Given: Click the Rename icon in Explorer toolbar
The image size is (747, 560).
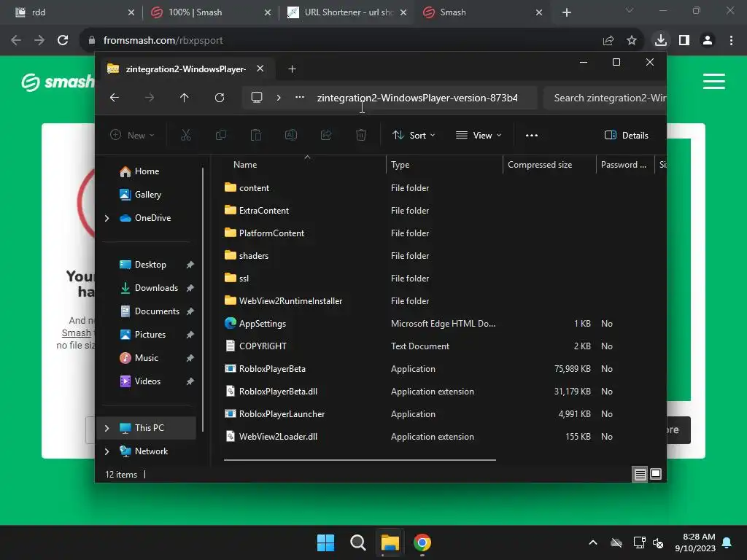Looking at the screenshot, I should [x=290, y=135].
